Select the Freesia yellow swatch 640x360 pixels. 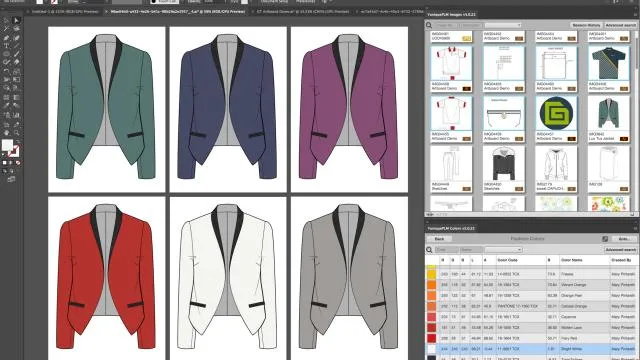(x=431, y=274)
